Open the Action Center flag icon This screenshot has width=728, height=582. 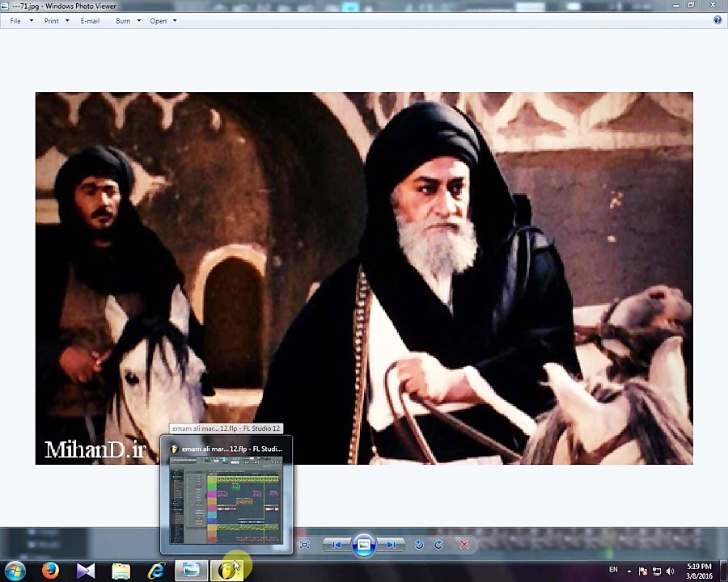643,571
